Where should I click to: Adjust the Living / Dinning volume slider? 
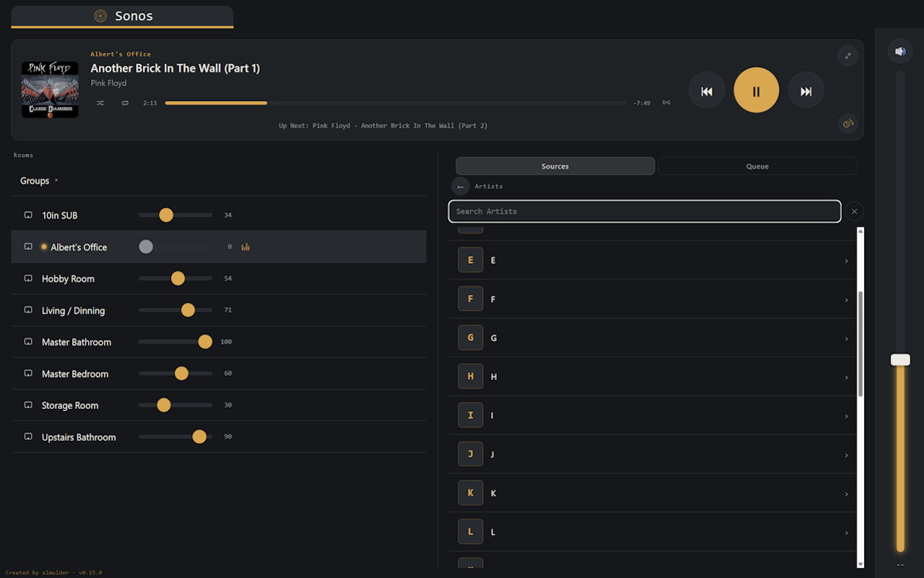(x=175, y=310)
